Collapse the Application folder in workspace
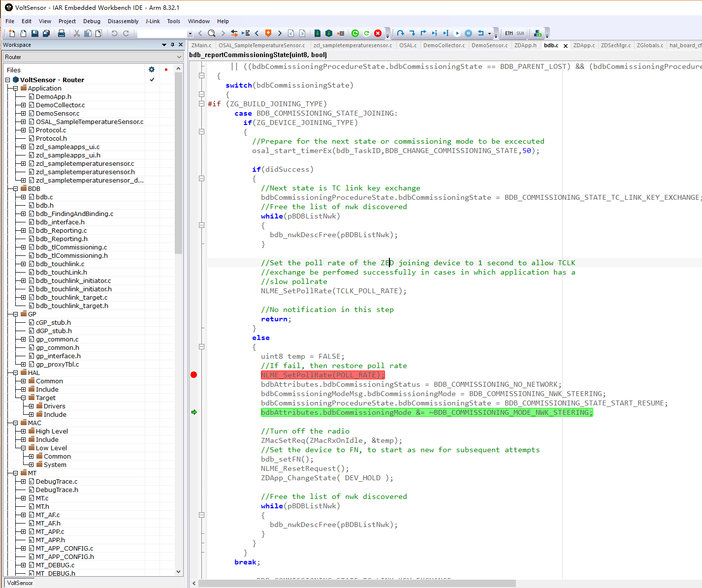 (x=15, y=89)
